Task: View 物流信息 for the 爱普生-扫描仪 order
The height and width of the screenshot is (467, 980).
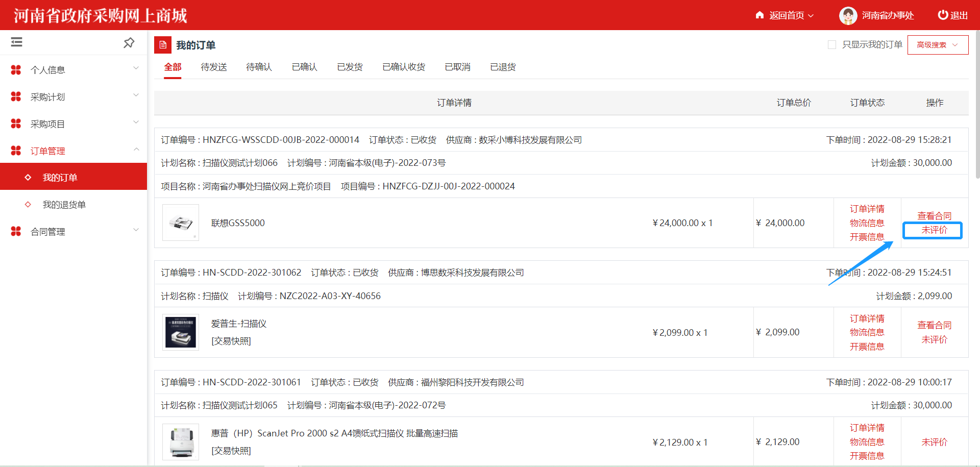Action: click(867, 332)
